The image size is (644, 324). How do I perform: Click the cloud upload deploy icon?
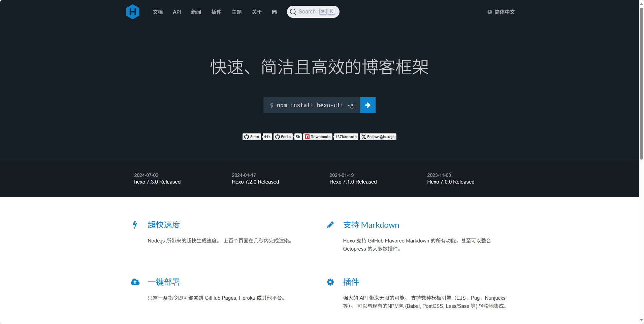tap(135, 282)
